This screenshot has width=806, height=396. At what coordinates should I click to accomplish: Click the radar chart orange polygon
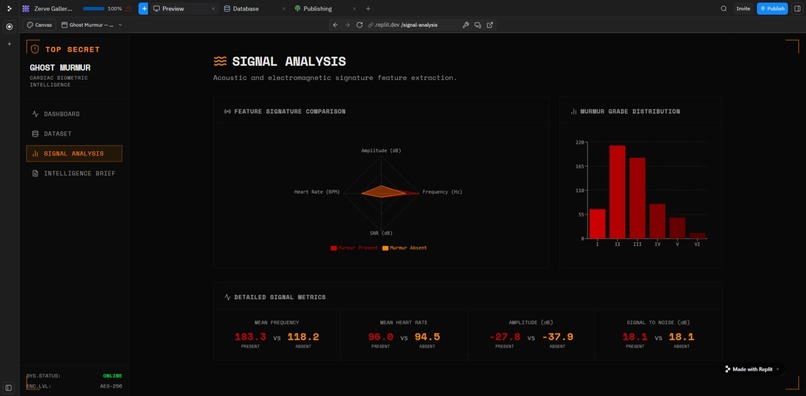383,192
